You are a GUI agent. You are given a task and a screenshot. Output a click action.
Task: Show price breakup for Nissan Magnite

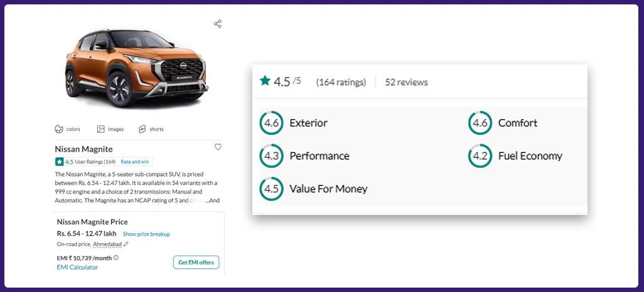point(146,234)
